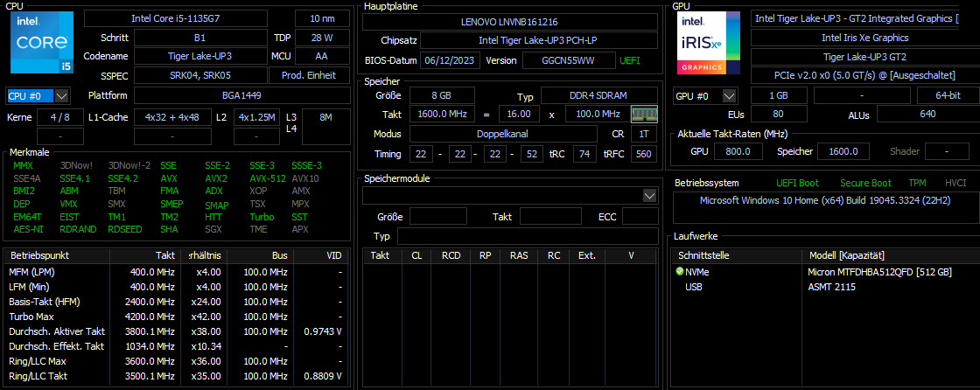Click the Intel Iris Xe Graphics name field
The image size is (980, 390).
coord(865,38)
